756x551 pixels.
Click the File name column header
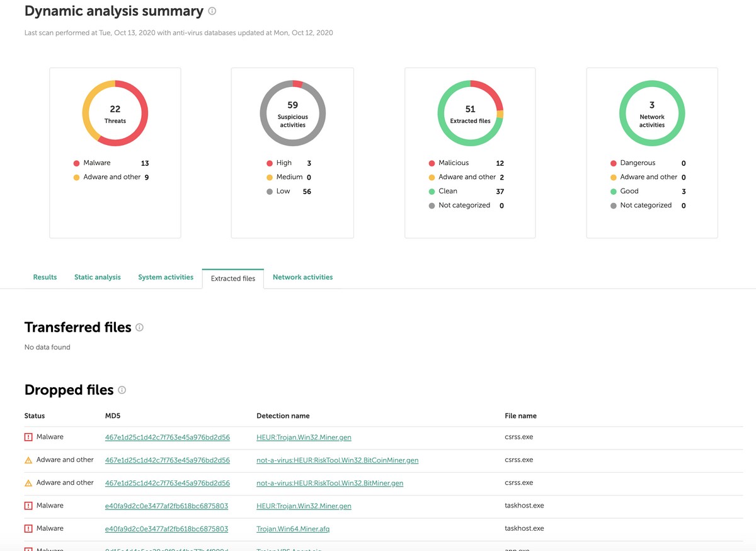point(520,416)
